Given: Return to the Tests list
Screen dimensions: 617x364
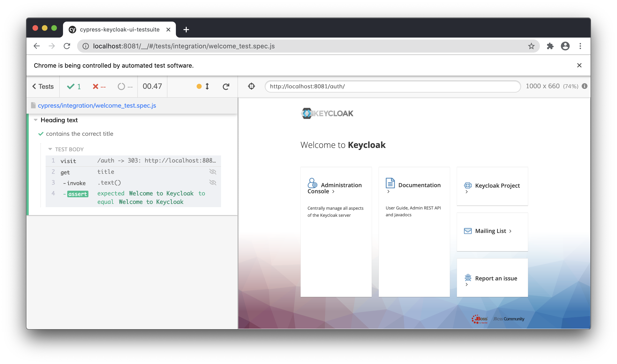Looking at the screenshot, I should pos(43,86).
